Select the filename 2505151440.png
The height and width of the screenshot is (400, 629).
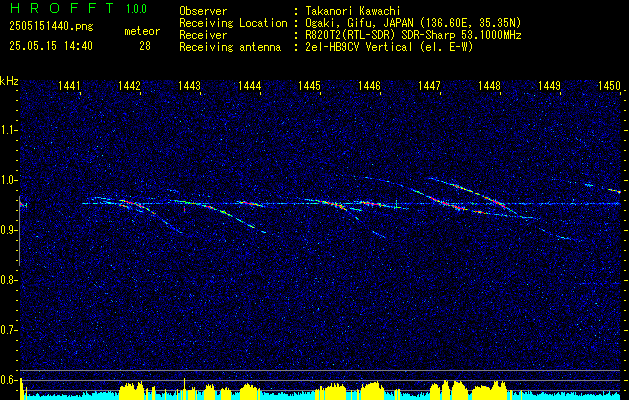[51, 27]
